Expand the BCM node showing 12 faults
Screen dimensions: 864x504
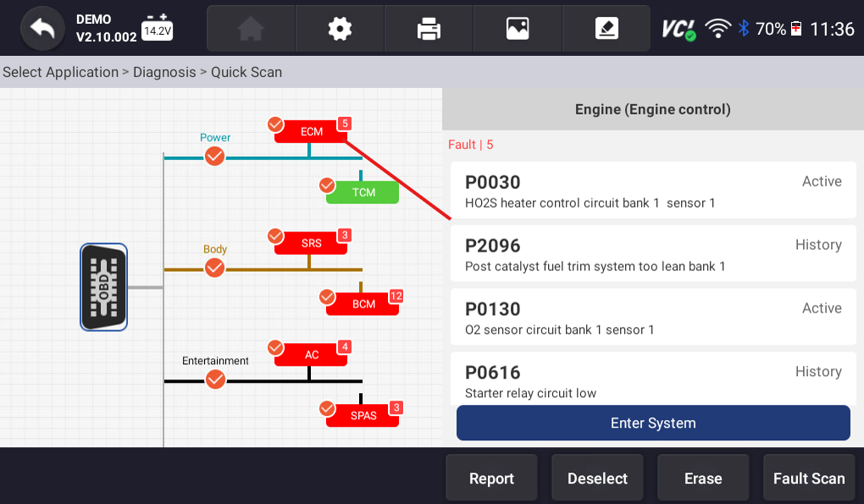point(363,302)
